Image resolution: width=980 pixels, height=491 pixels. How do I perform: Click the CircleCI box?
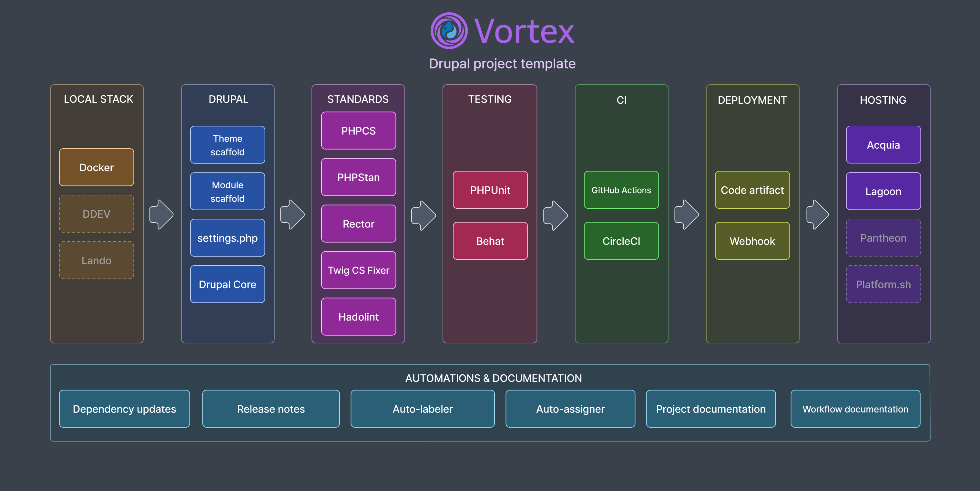tap(621, 241)
